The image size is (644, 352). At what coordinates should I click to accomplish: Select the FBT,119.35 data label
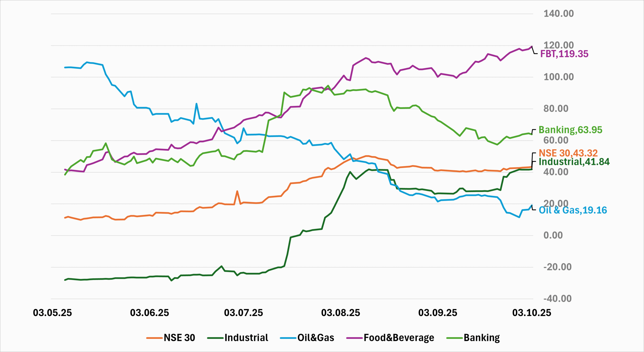click(x=564, y=54)
